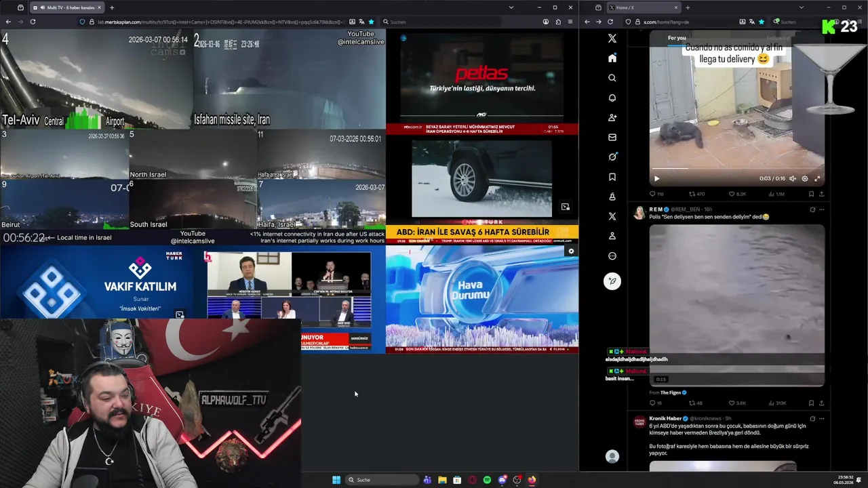
Task: Mute the cat video via speaker icon
Action: pyautogui.click(x=793, y=179)
